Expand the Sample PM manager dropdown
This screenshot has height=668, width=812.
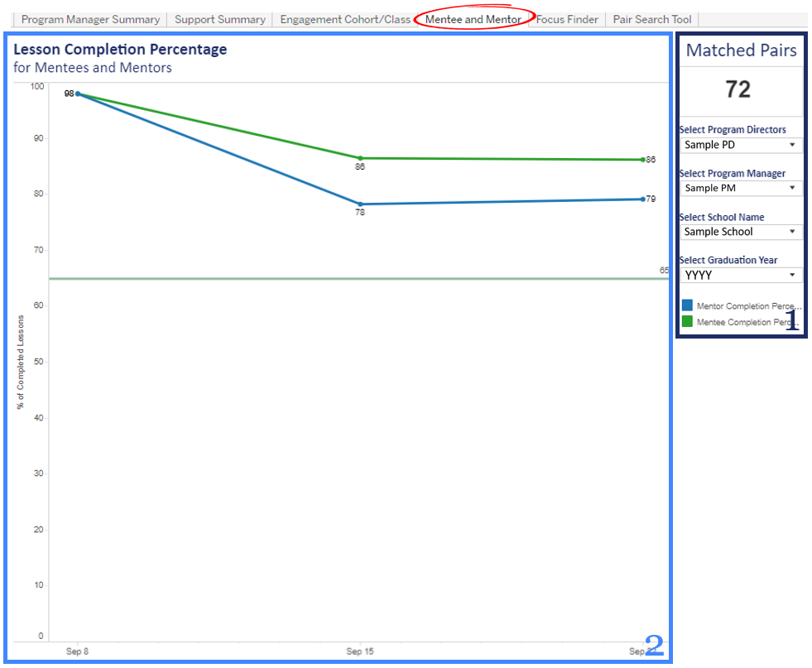click(x=741, y=188)
